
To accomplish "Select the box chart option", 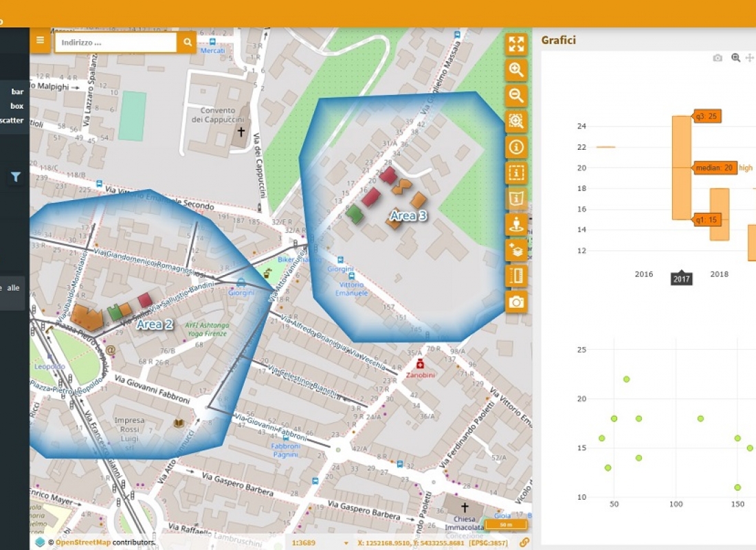I will tap(17, 106).
